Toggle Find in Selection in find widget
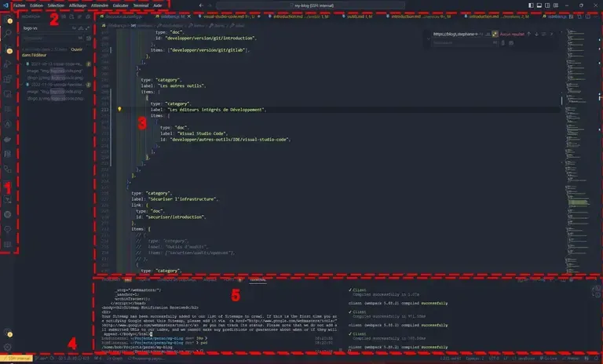The image size is (603, 364). tap(543, 34)
